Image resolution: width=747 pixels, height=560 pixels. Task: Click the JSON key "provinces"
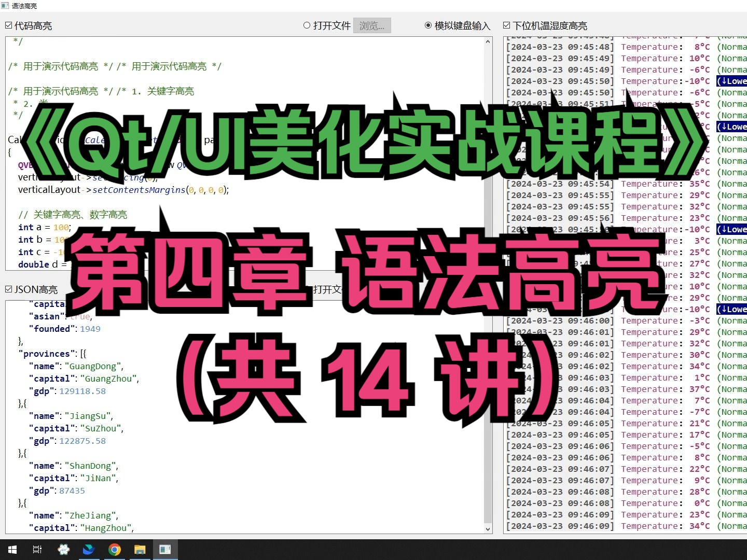[x=47, y=354]
